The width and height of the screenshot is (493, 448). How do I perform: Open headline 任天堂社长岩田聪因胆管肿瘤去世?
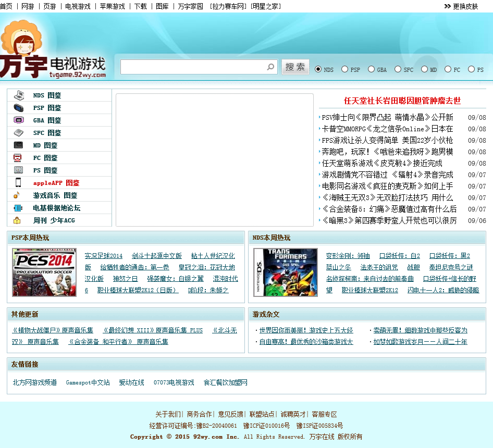coord(402,101)
